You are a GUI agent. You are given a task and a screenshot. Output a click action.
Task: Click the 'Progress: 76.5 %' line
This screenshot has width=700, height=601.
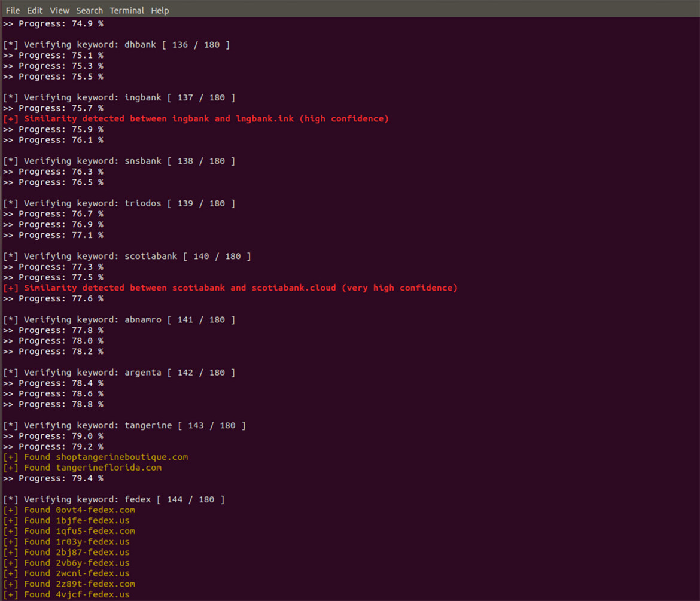(x=53, y=182)
